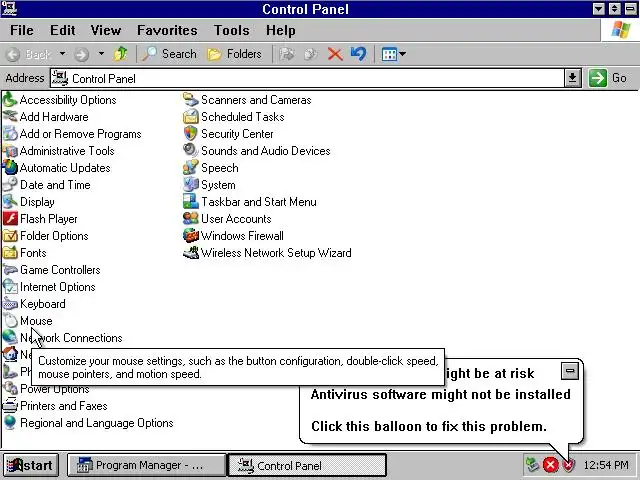Image resolution: width=640 pixels, height=480 pixels.
Task: Open the Help menu
Action: [x=280, y=30]
